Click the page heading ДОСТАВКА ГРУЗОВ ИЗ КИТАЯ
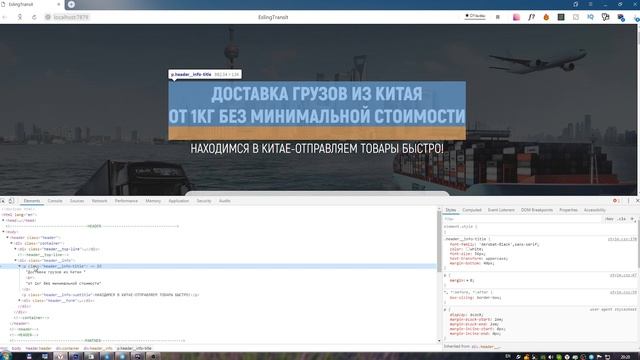 click(x=317, y=94)
